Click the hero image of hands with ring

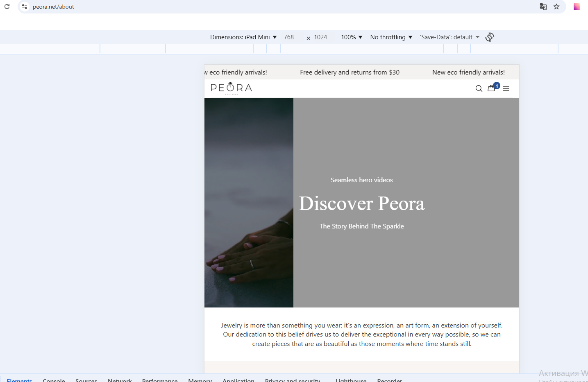[x=249, y=203]
